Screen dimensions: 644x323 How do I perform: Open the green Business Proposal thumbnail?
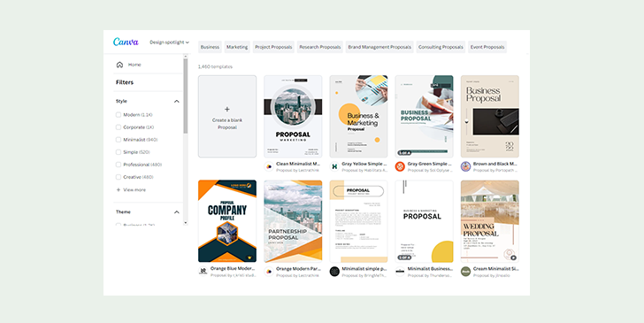click(425, 116)
